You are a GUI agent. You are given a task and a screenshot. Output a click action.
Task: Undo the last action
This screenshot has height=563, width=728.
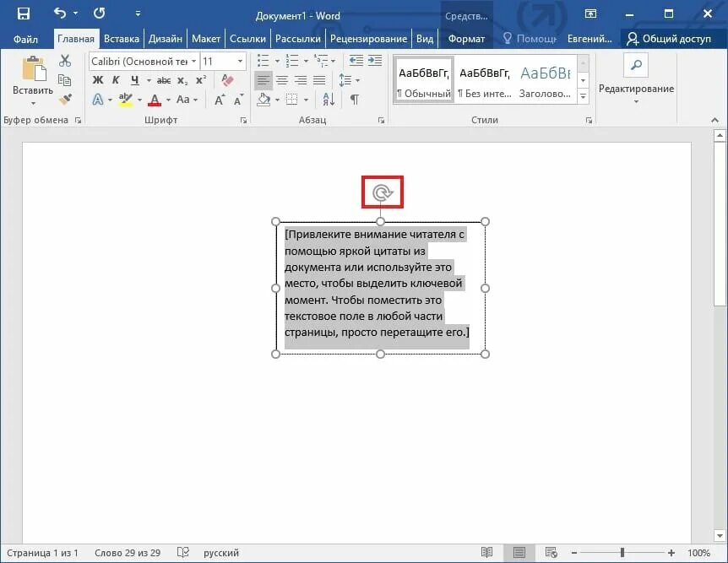click(x=59, y=13)
